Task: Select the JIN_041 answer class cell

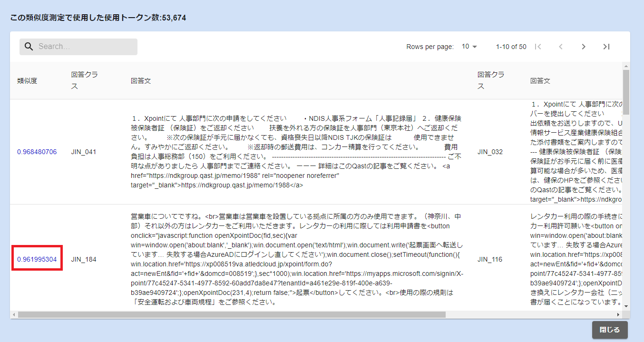Action: click(x=84, y=152)
